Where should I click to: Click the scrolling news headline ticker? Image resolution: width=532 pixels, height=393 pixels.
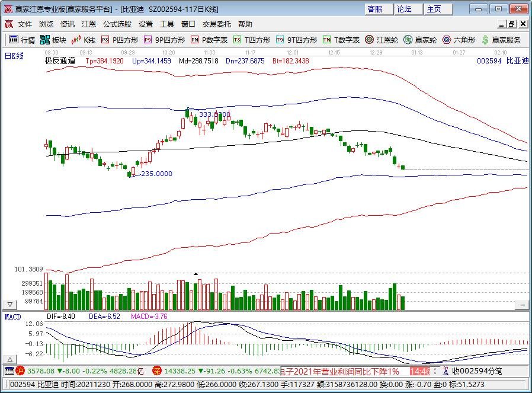[x=340, y=371]
